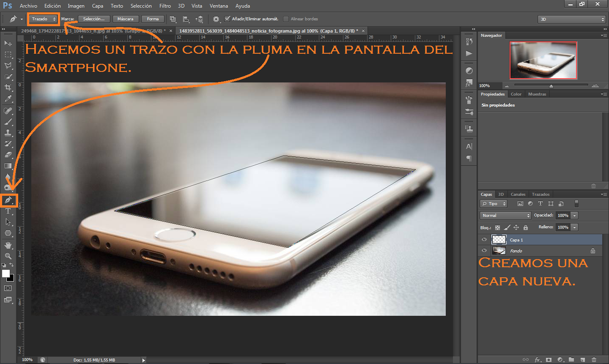Add layer mask icon in Capas panel
The image size is (609, 364).
[x=549, y=360]
